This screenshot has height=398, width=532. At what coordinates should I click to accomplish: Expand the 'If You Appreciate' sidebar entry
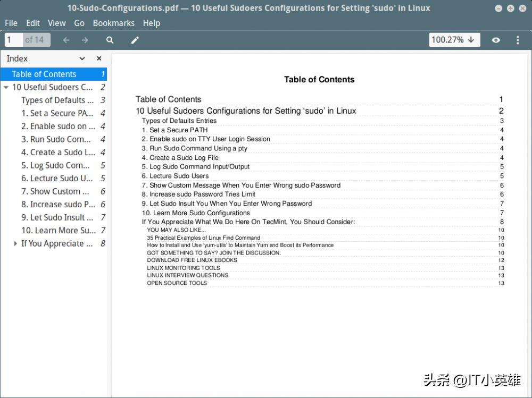pos(15,243)
